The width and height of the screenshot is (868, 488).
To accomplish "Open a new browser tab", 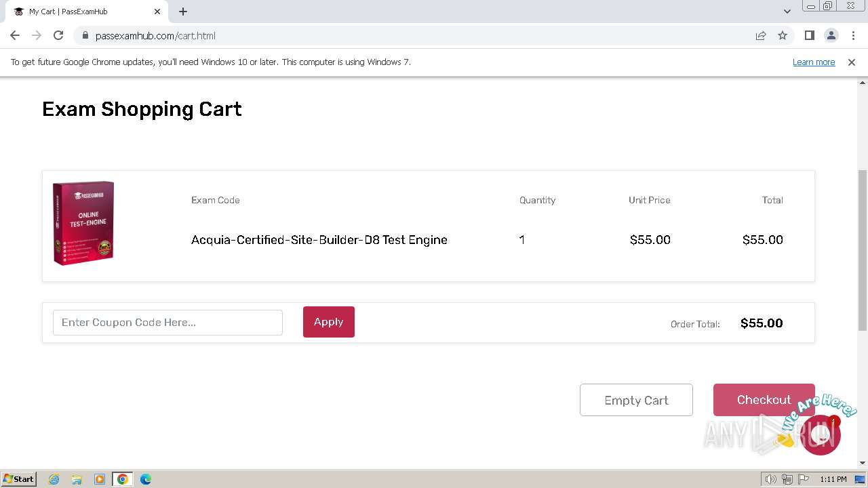I will pos(183,12).
